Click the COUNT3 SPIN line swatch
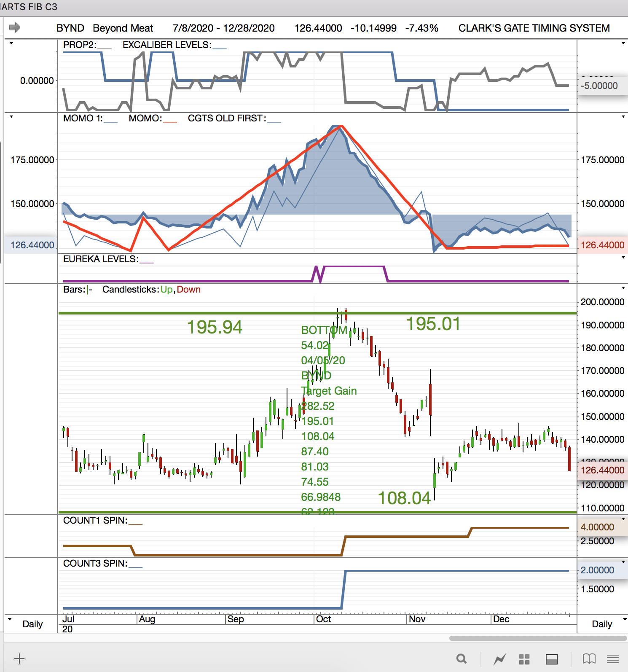Viewport: 628px width, 672px height. coord(135,567)
